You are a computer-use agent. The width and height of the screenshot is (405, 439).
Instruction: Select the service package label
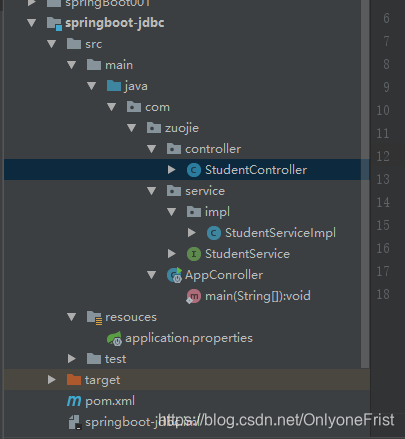pos(205,191)
